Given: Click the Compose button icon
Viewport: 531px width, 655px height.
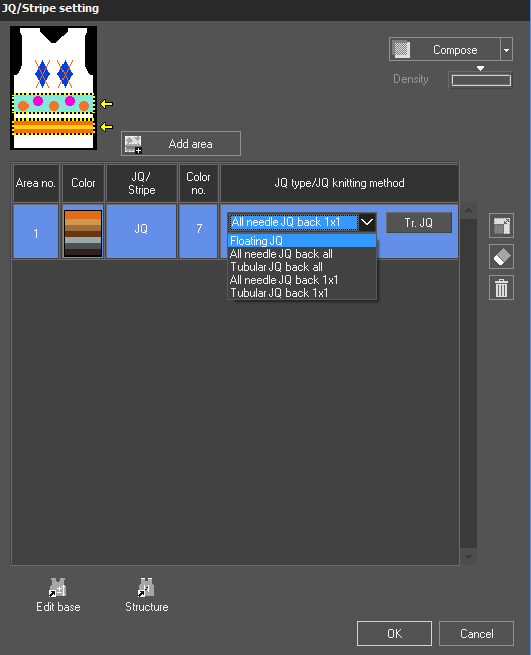Looking at the screenshot, I should click(x=401, y=50).
